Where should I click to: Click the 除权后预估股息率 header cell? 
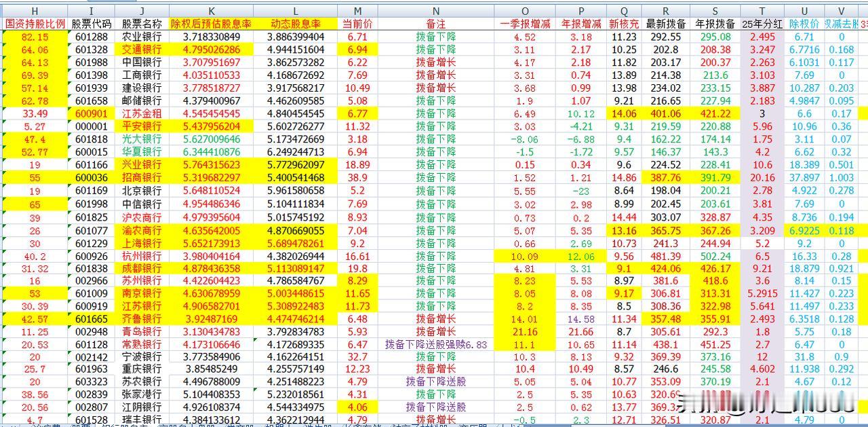tap(211, 24)
